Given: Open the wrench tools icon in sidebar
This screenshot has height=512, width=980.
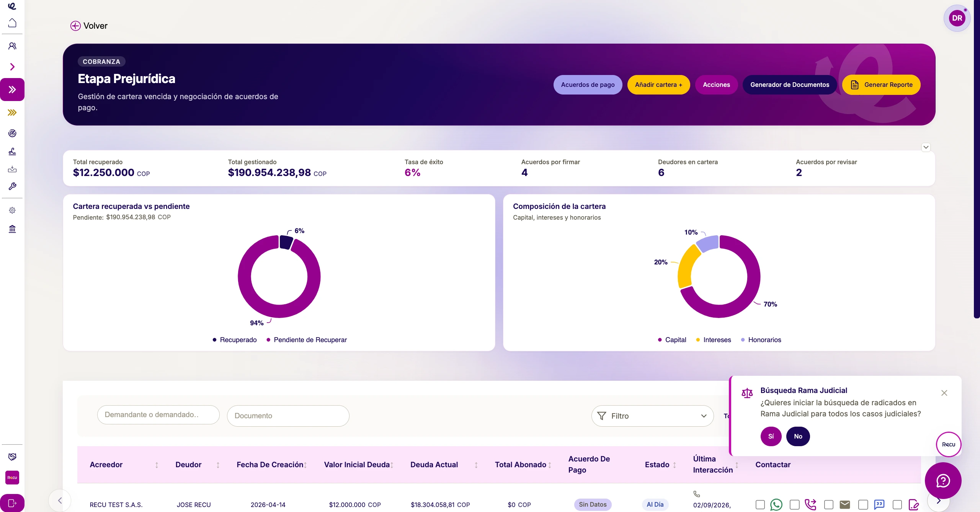Looking at the screenshot, I should click(12, 186).
